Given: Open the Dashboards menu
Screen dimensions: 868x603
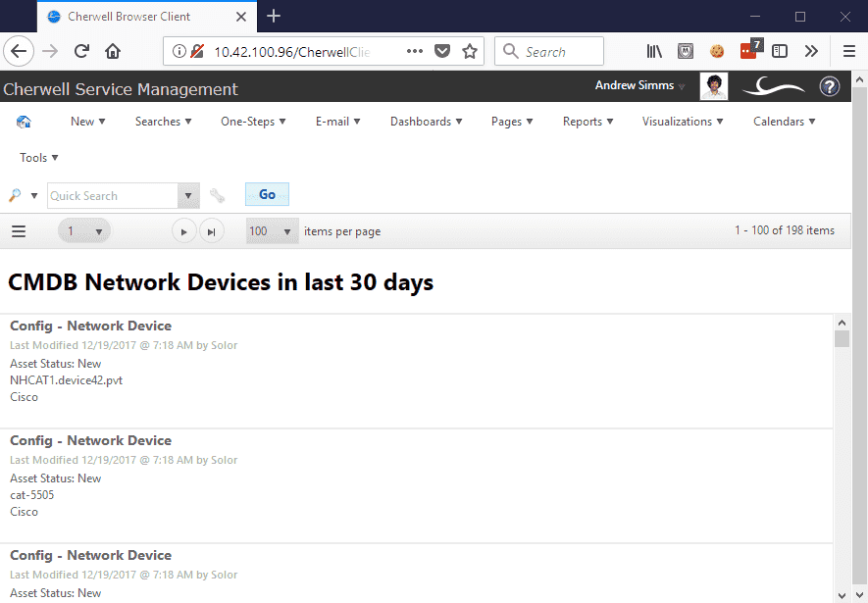Looking at the screenshot, I should coord(425,121).
